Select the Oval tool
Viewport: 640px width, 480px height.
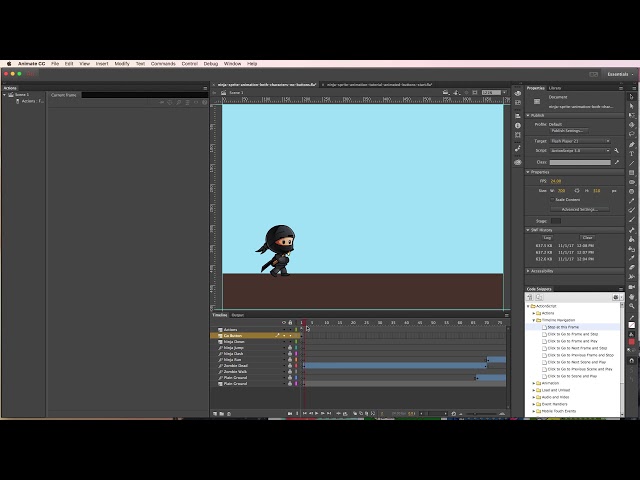(x=631, y=182)
